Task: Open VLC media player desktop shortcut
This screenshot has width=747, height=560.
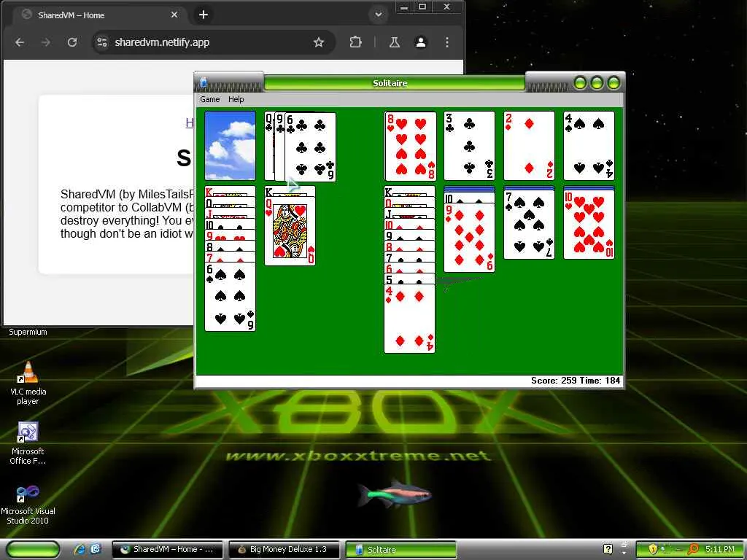Action: [28, 384]
